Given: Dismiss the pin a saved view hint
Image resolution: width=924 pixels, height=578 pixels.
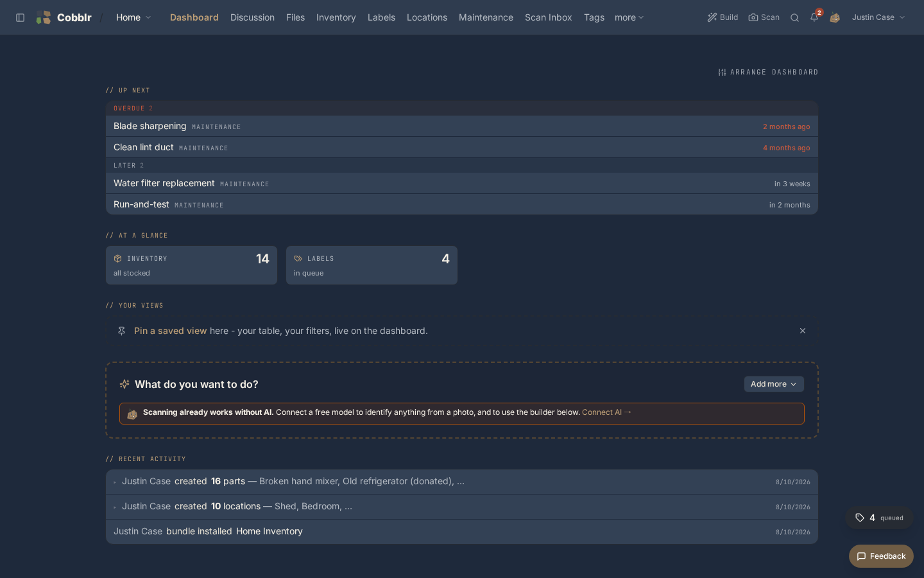Looking at the screenshot, I should click(802, 331).
